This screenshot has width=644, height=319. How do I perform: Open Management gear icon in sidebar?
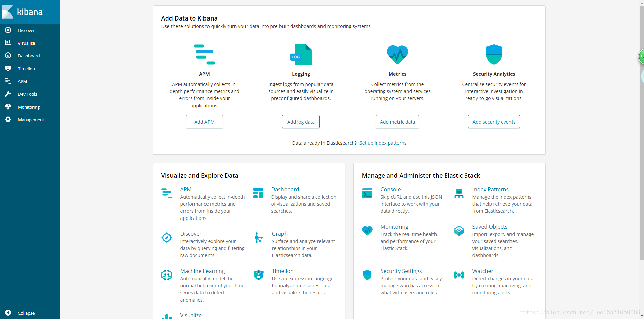(8, 119)
